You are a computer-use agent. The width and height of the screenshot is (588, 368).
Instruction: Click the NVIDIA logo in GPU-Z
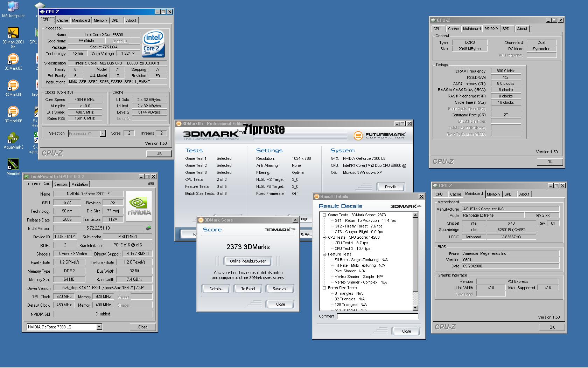click(x=139, y=206)
